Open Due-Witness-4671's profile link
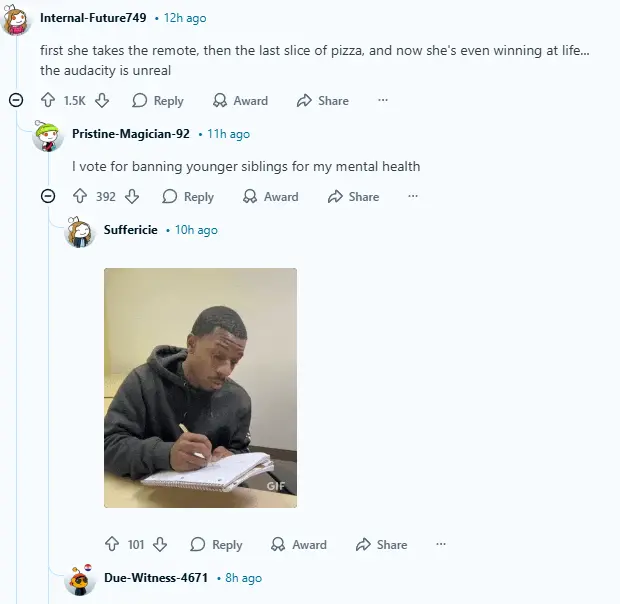Viewport: 620px width, 604px height. tap(156, 578)
